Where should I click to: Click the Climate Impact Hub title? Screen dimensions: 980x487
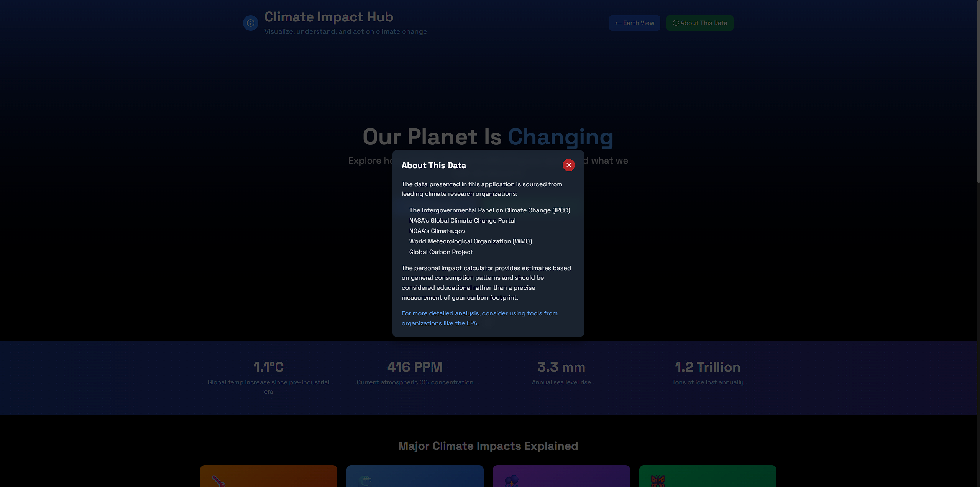click(x=328, y=17)
